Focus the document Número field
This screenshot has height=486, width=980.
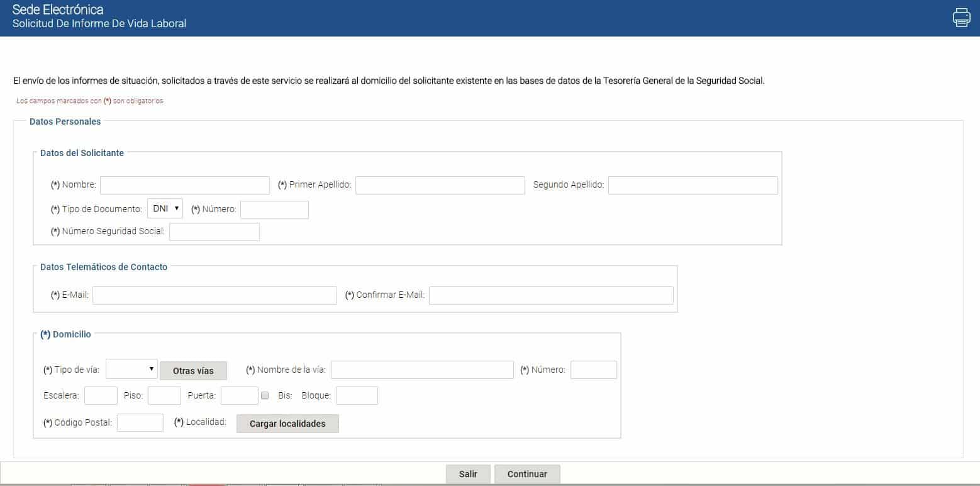coord(274,210)
